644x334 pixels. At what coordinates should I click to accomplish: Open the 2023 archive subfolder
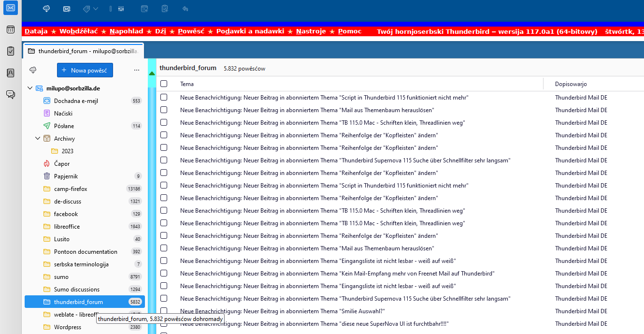coord(85,151)
